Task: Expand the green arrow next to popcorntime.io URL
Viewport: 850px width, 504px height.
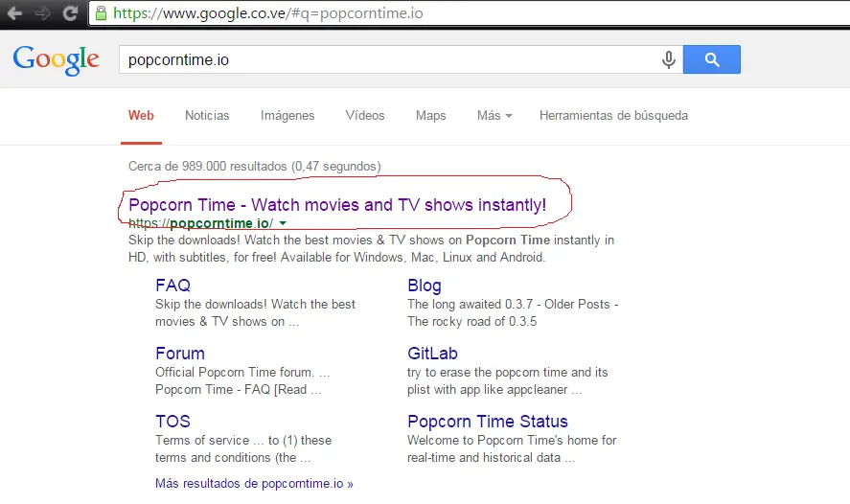Action: (x=283, y=223)
